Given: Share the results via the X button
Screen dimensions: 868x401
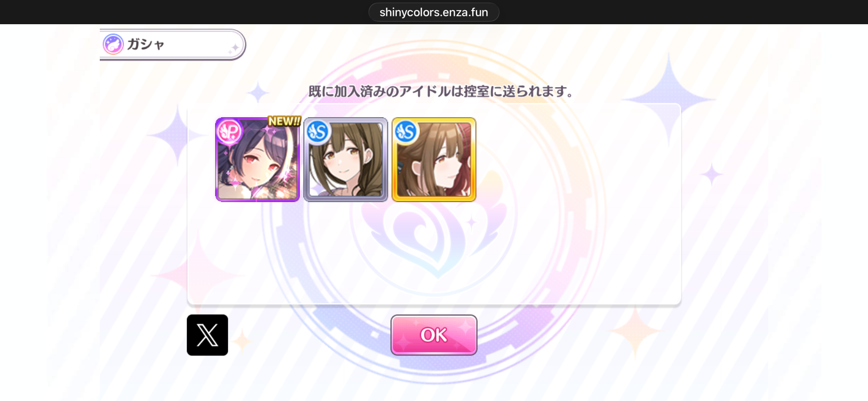Looking at the screenshot, I should pos(207,335).
